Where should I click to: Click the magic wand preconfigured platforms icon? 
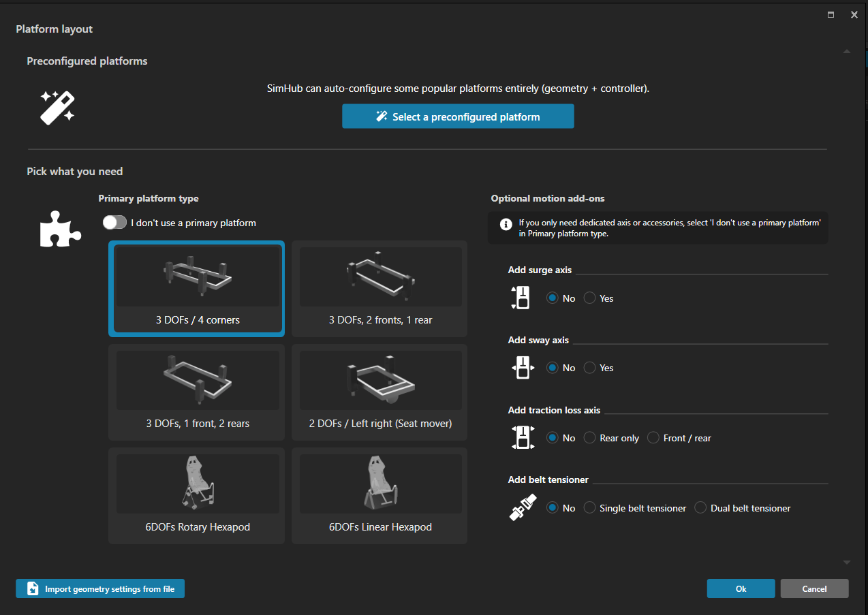point(57,107)
